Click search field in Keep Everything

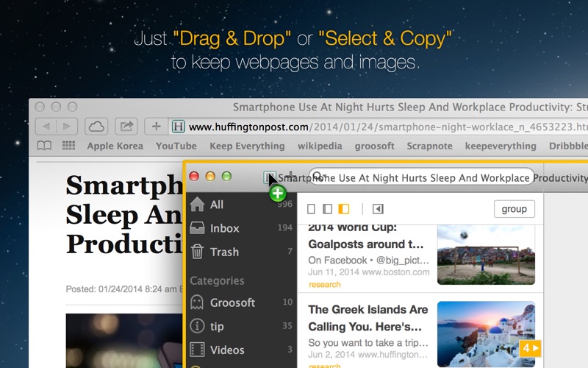421,176
